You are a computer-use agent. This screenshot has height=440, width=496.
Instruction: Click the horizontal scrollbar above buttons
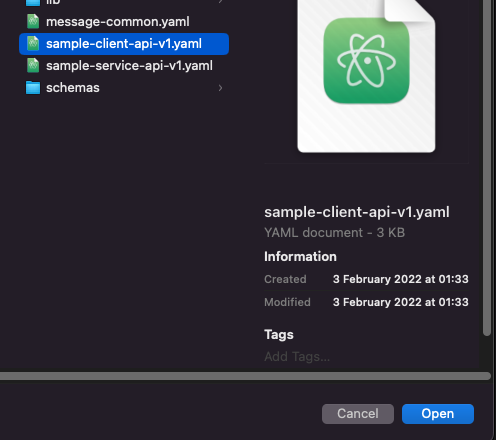coord(245,376)
